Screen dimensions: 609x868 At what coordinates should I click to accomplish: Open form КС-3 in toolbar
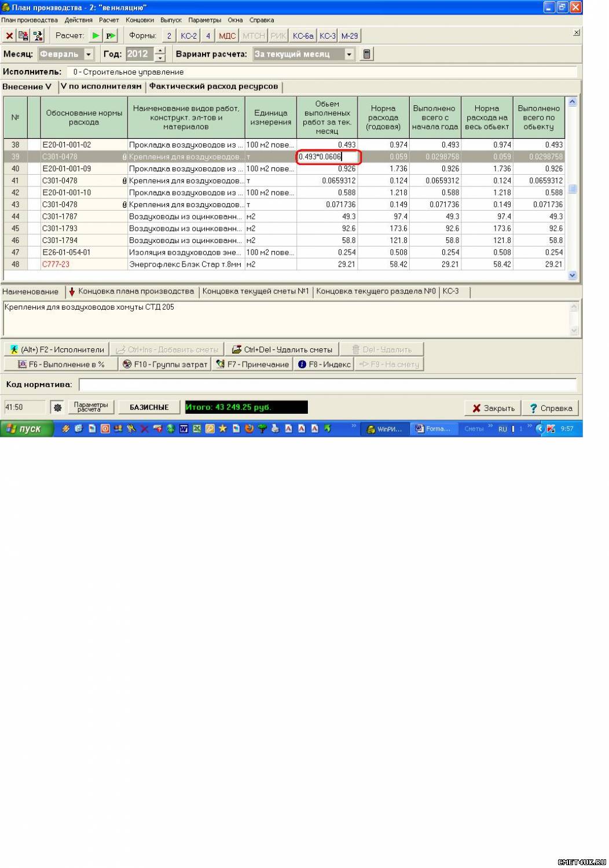[328, 36]
